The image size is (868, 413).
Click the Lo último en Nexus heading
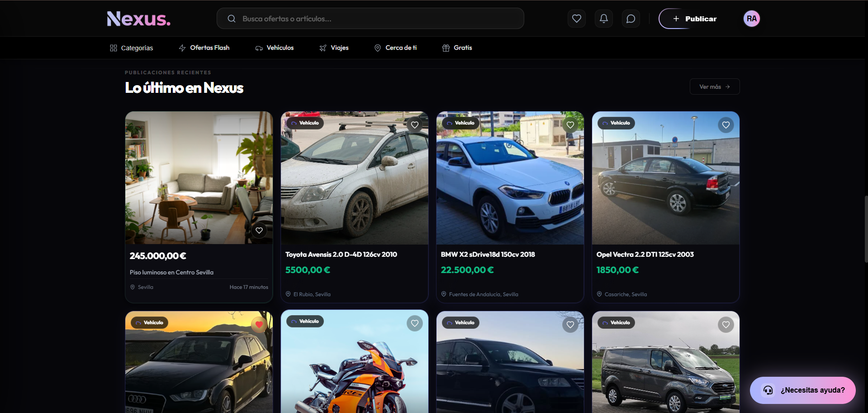pyautogui.click(x=184, y=88)
